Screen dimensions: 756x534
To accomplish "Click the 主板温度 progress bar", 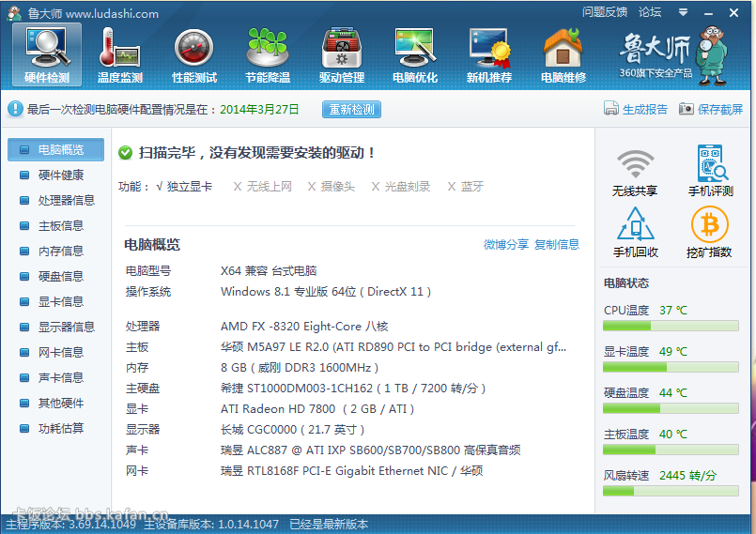I will click(671, 450).
